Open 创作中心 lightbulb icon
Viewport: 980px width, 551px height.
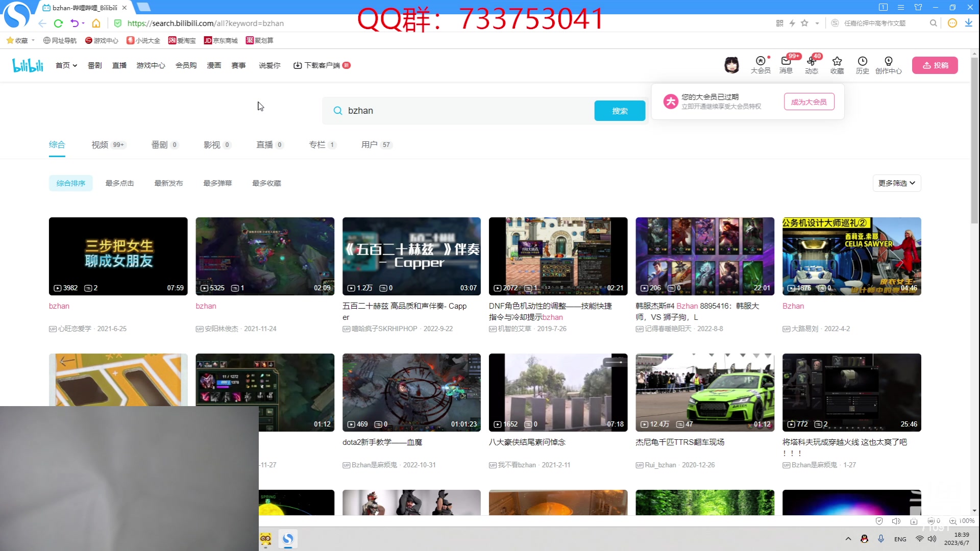tap(889, 65)
